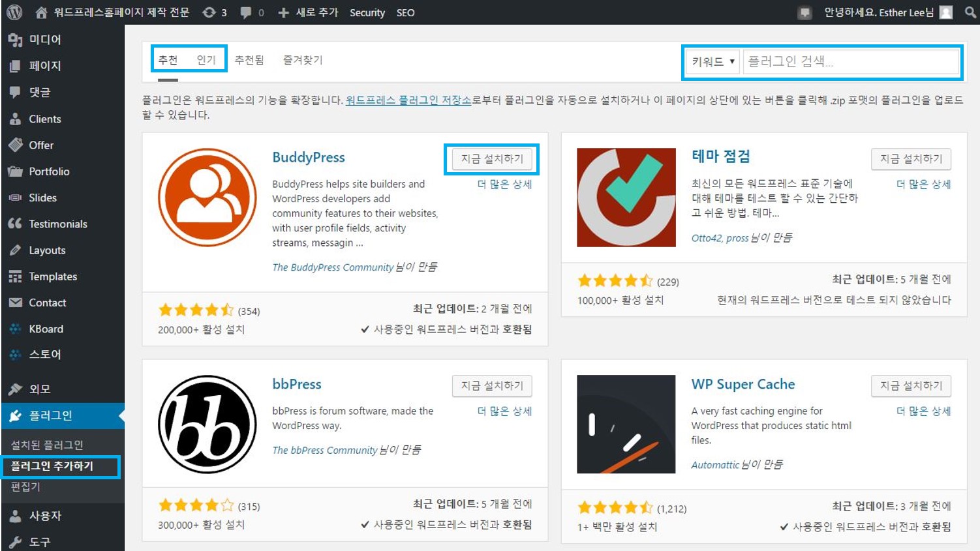Click the search magnifier in admin bar
This screenshot has height=551, width=980.
[970, 12]
